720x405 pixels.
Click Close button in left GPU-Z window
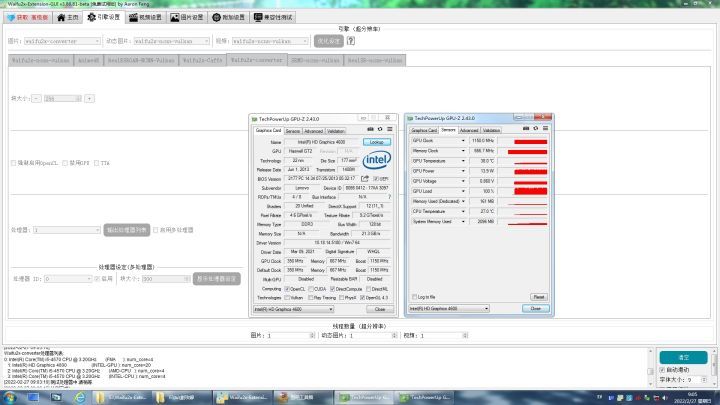pos(380,309)
